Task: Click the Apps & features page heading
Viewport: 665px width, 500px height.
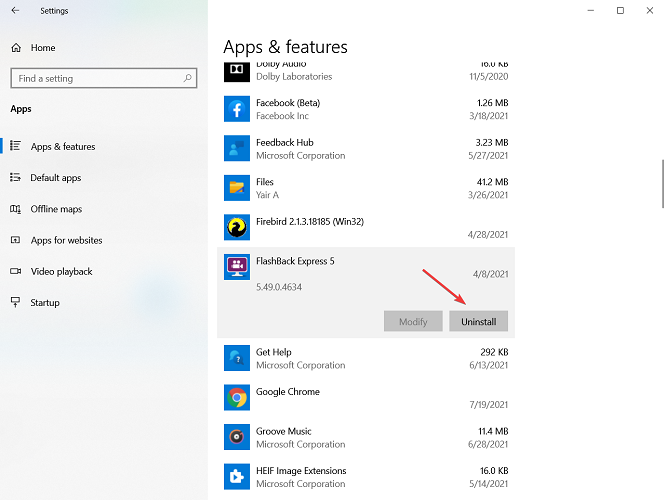Action: (285, 47)
